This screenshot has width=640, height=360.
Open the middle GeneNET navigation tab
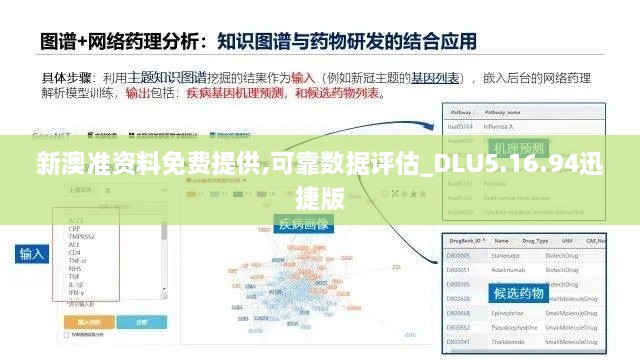tap(163, 135)
